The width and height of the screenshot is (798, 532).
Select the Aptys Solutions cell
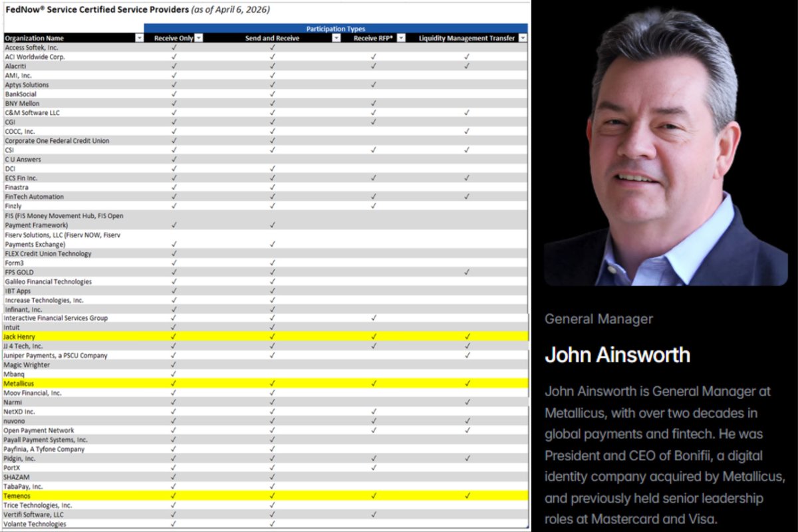pyautogui.click(x=74, y=84)
